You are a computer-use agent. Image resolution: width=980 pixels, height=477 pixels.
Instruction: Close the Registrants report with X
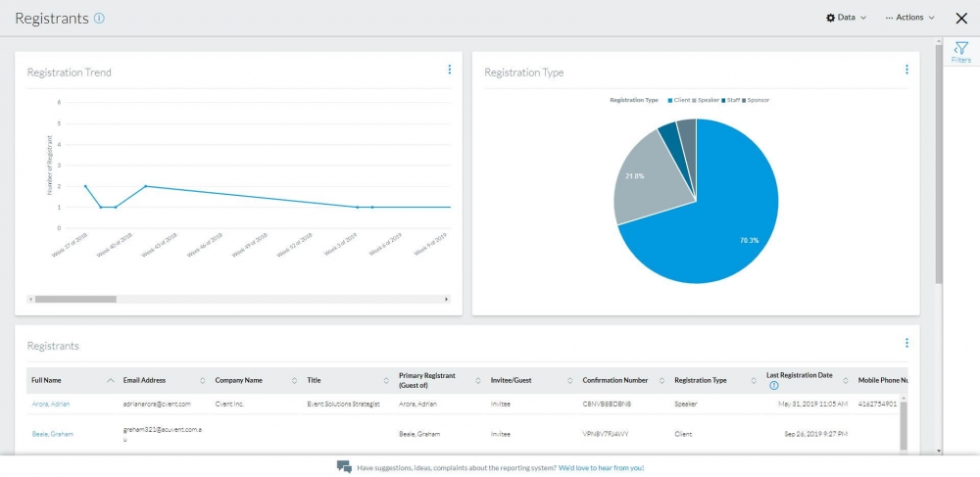[x=961, y=18]
